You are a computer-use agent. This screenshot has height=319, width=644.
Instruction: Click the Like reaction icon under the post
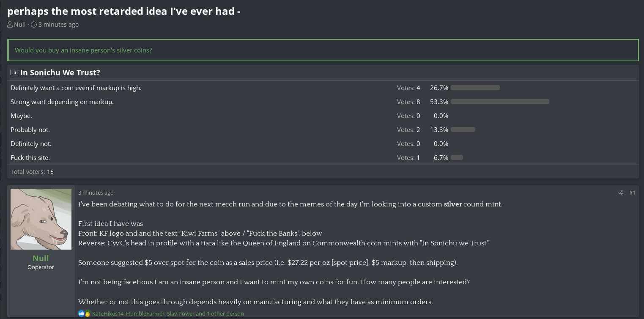point(81,313)
